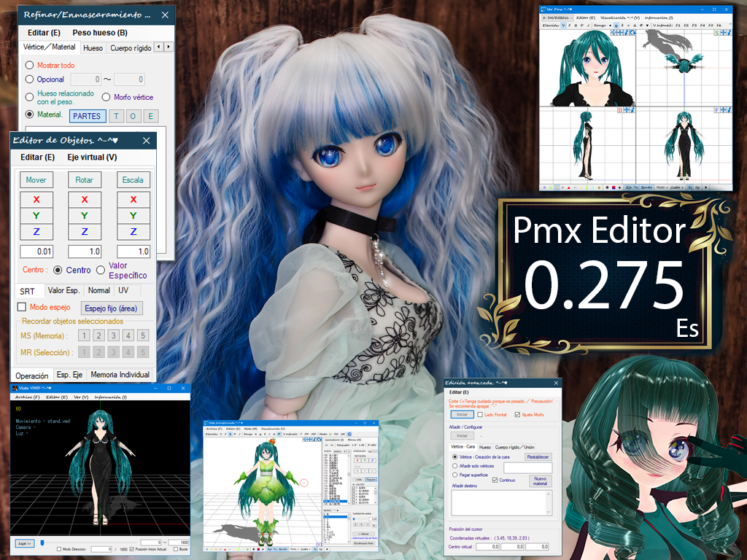Choose box range selection in Ver Pmx toolbar
Screen dimensions: 747x560
616,26
